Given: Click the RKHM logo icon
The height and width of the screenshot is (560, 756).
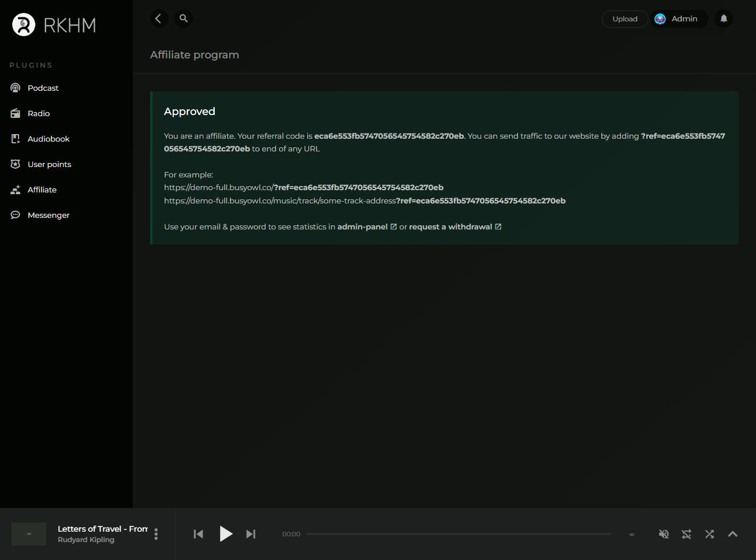Looking at the screenshot, I should [24, 25].
